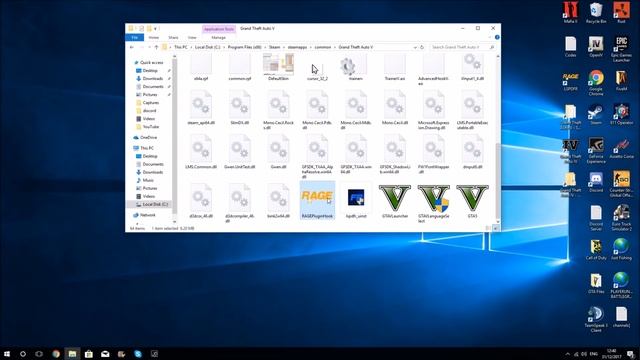Open the Google Chrome desktop shortcut
The width and height of the screenshot is (640, 360).
[596, 83]
